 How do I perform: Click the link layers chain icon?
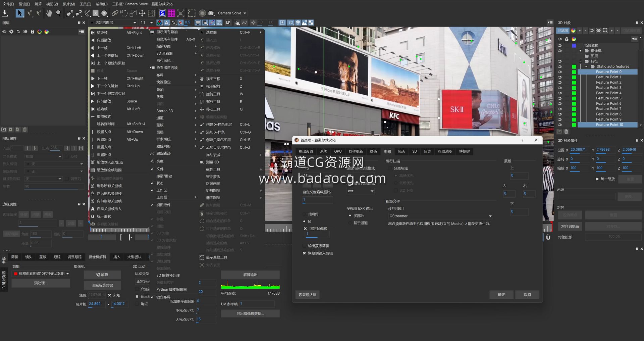point(115,13)
